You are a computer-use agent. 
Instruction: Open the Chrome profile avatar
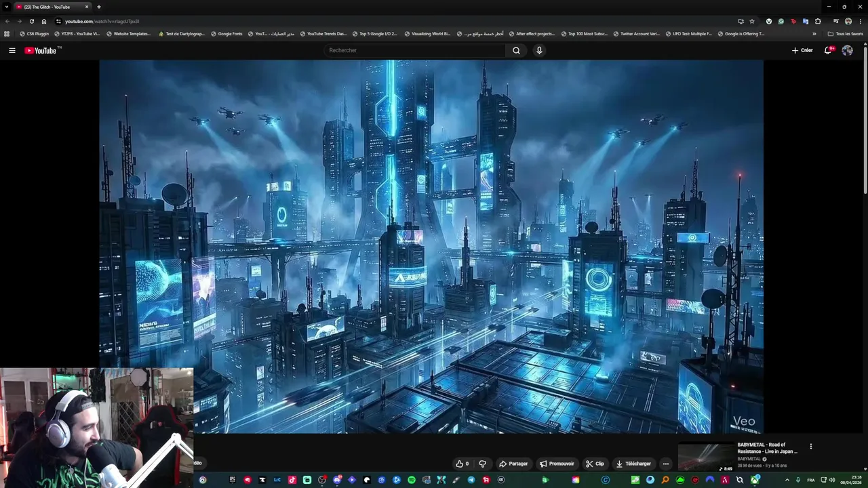click(x=848, y=21)
